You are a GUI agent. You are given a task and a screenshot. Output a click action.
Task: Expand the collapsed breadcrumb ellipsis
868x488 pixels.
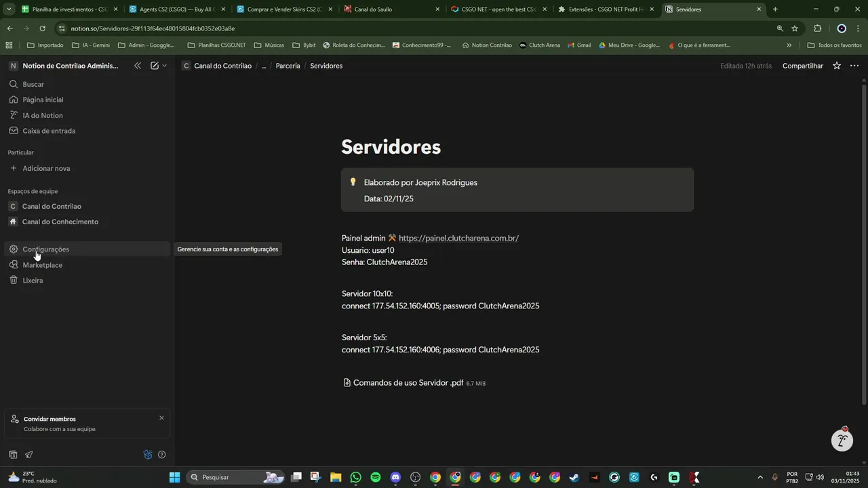click(264, 66)
